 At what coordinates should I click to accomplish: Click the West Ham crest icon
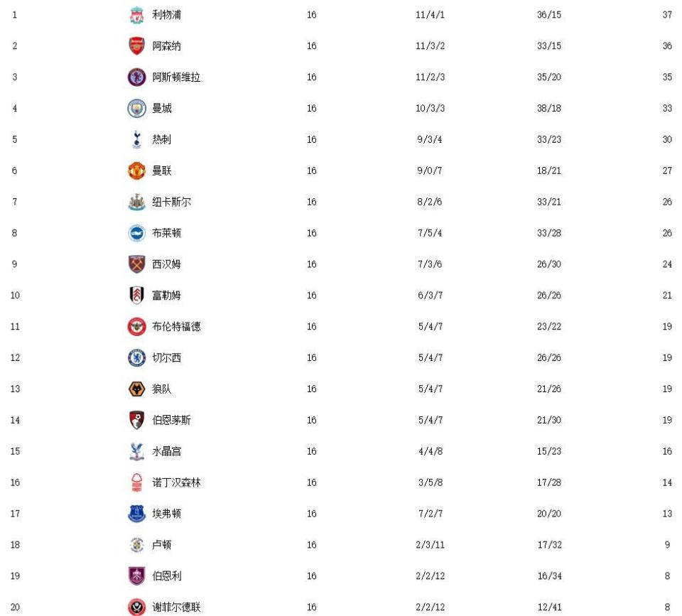coord(136,264)
